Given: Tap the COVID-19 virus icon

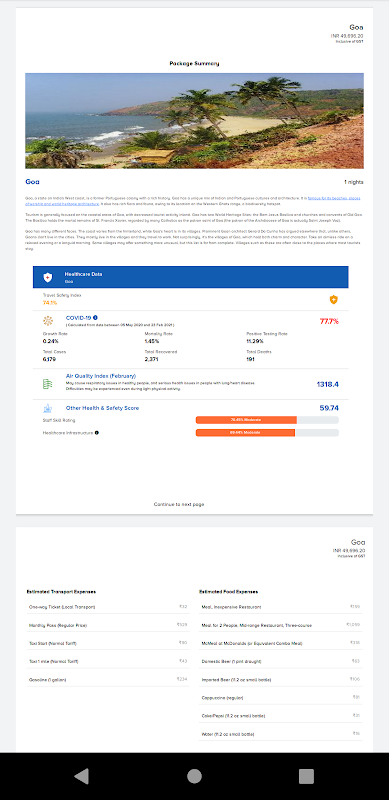Looking at the screenshot, I should (47, 321).
